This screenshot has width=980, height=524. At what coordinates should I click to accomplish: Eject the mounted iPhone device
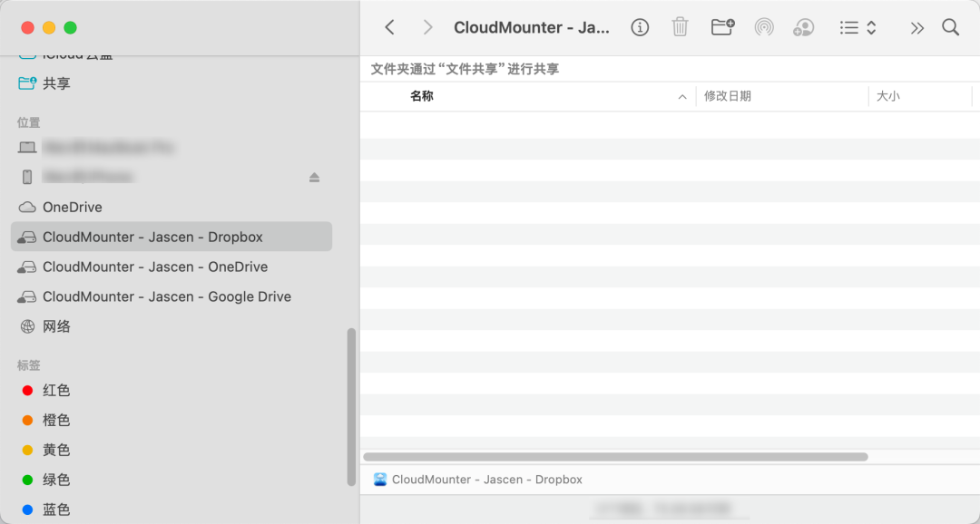(314, 177)
